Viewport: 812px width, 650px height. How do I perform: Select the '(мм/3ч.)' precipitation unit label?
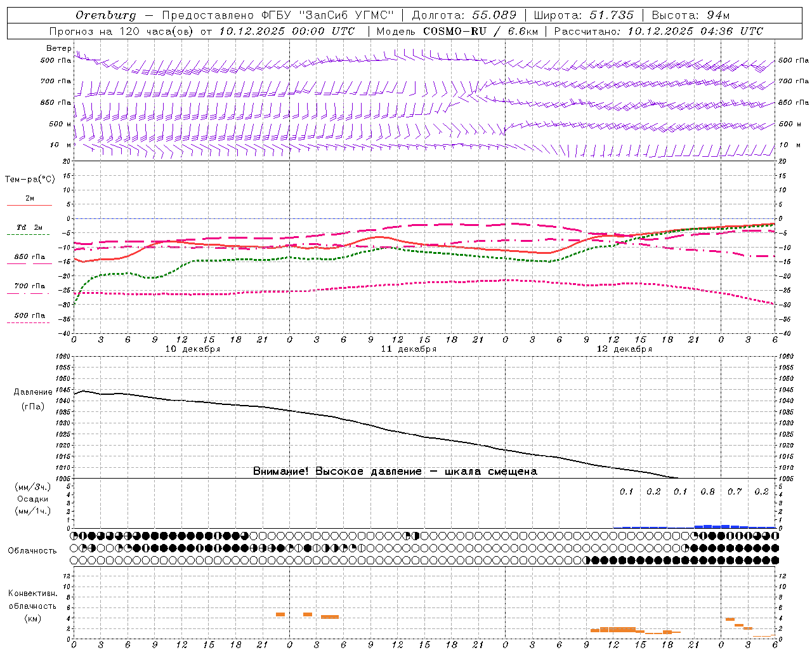coord(32,487)
